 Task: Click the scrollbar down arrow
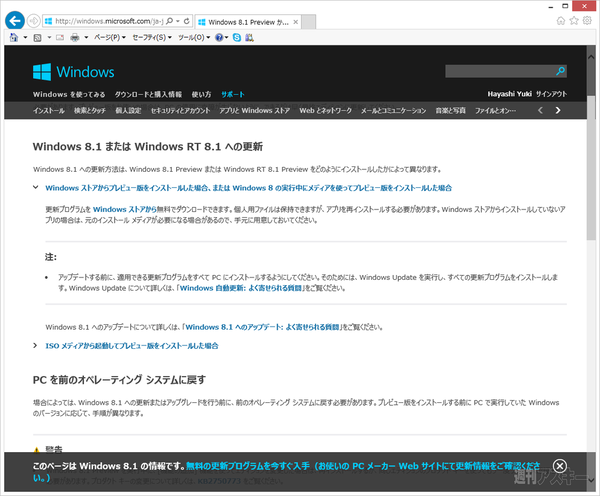click(x=591, y=480)
